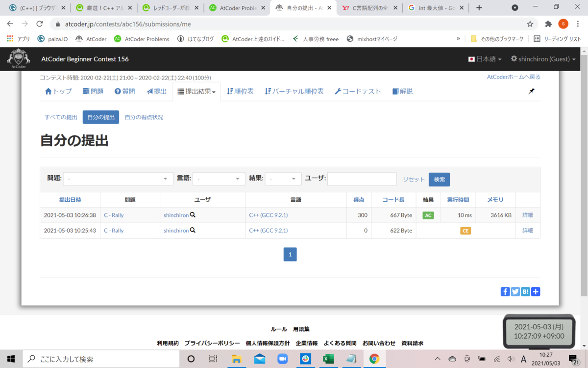588x368 pixels.
Task: Open settings gear next to shinchiron (Guest)
Action: pyautogui.click(x=514, y=58)
